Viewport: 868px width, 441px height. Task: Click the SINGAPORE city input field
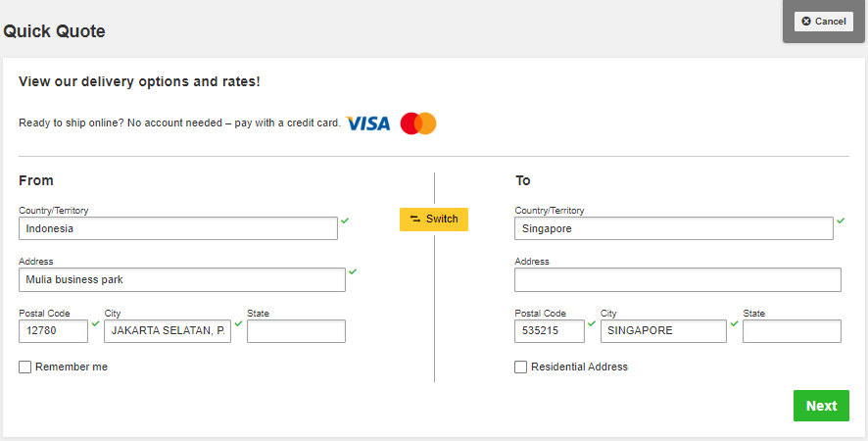pyautogui.click(x=663, y=331)
